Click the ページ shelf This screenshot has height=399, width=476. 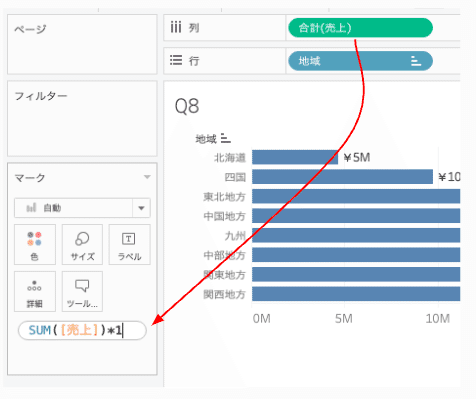tap(82, 44)
